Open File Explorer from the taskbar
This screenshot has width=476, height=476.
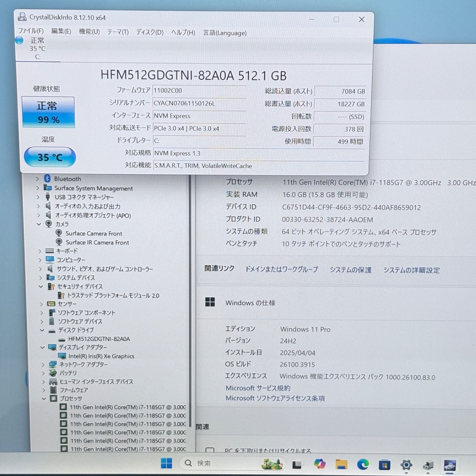341,464
